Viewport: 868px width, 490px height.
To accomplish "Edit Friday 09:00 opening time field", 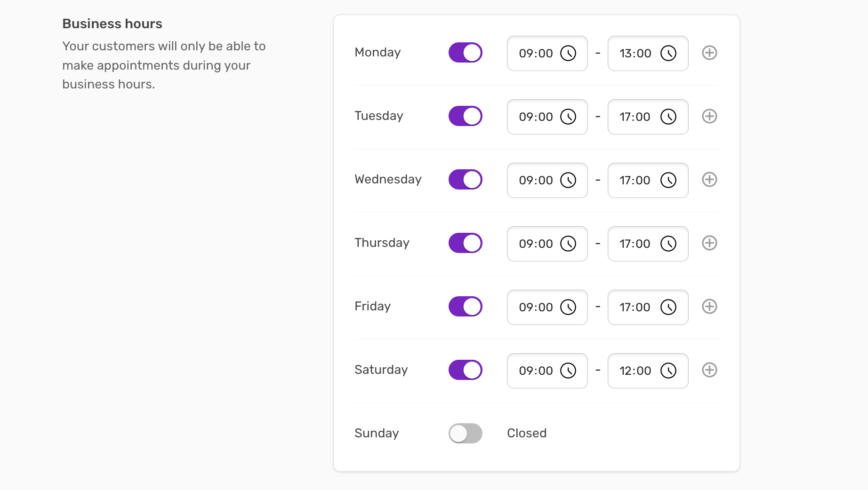I will pyautogui.click(x=547, y=308).
